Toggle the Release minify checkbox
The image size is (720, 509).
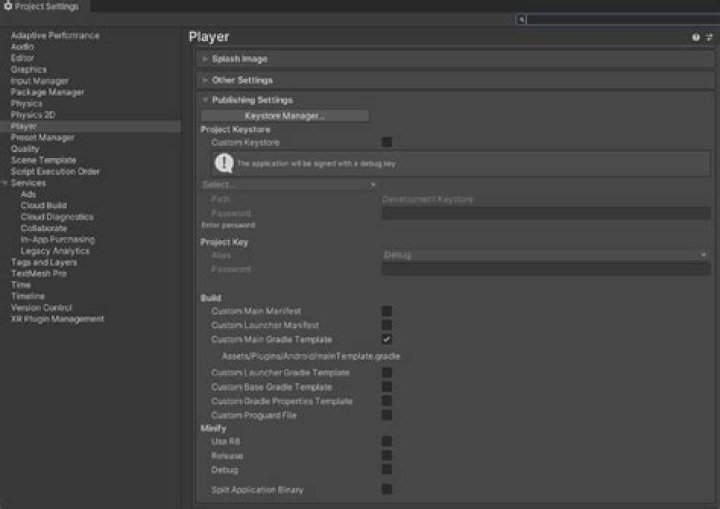(387, 455)
